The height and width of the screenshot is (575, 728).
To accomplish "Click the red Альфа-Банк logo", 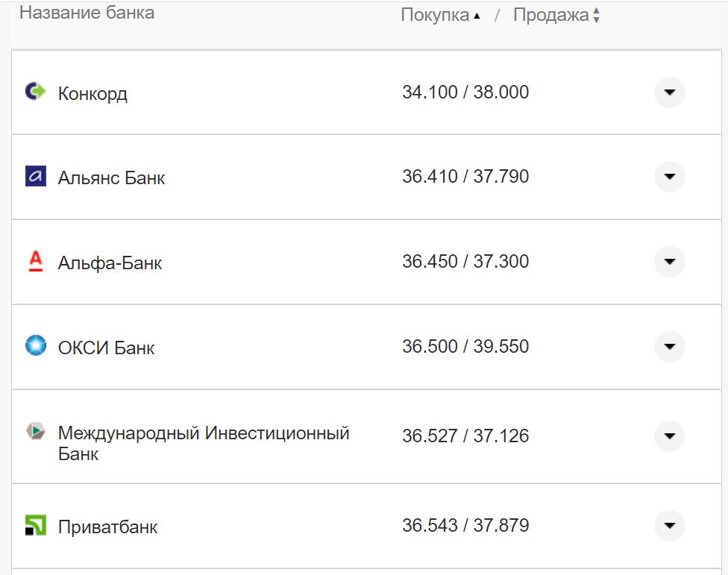I will coord(35,262).
